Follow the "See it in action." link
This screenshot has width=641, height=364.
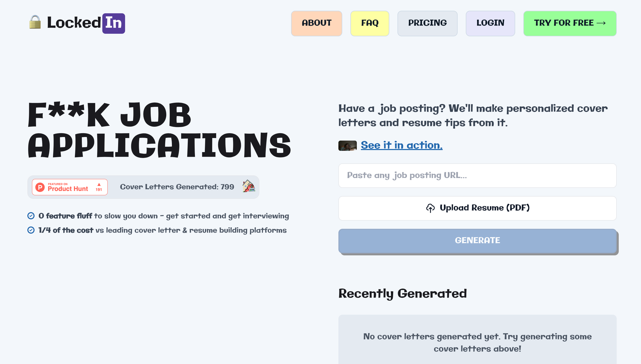(x=402, y=145)
